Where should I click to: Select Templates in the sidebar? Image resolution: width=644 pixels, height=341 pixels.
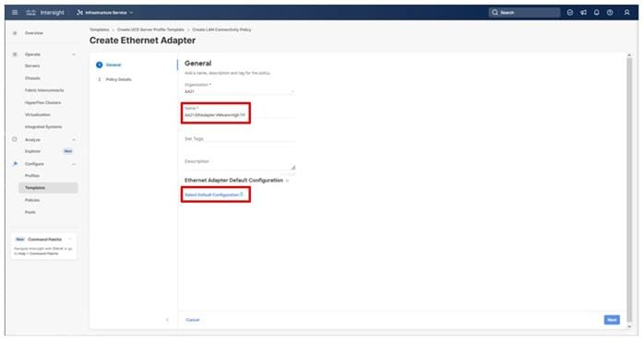[x=48, y=187]
